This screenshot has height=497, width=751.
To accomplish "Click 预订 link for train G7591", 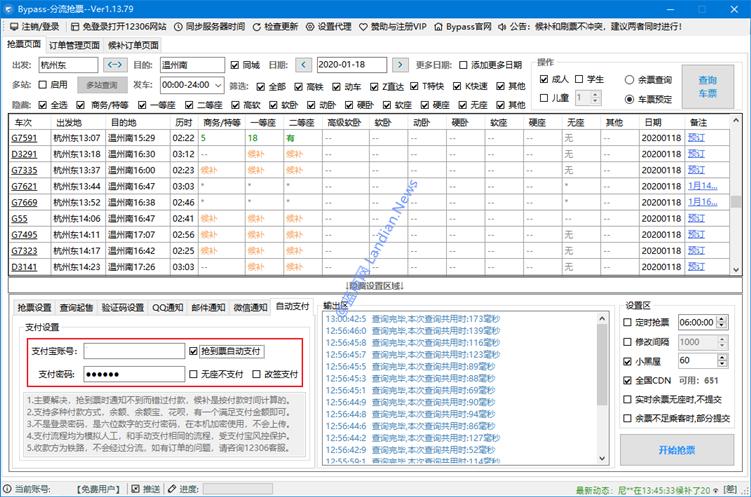I will point(696,138).
